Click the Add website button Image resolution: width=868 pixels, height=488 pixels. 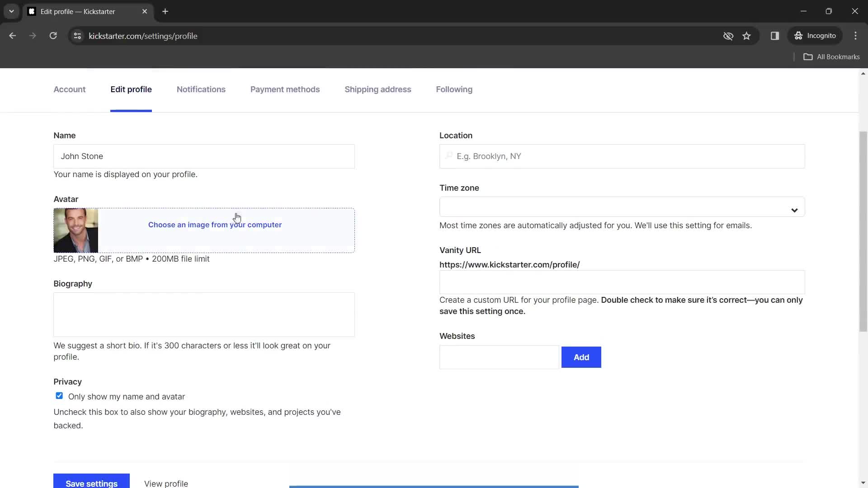pos(581,357)
